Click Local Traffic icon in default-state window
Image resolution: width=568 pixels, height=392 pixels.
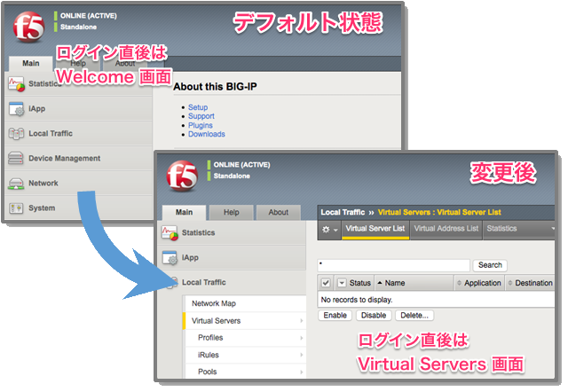[x=16, y=134]
